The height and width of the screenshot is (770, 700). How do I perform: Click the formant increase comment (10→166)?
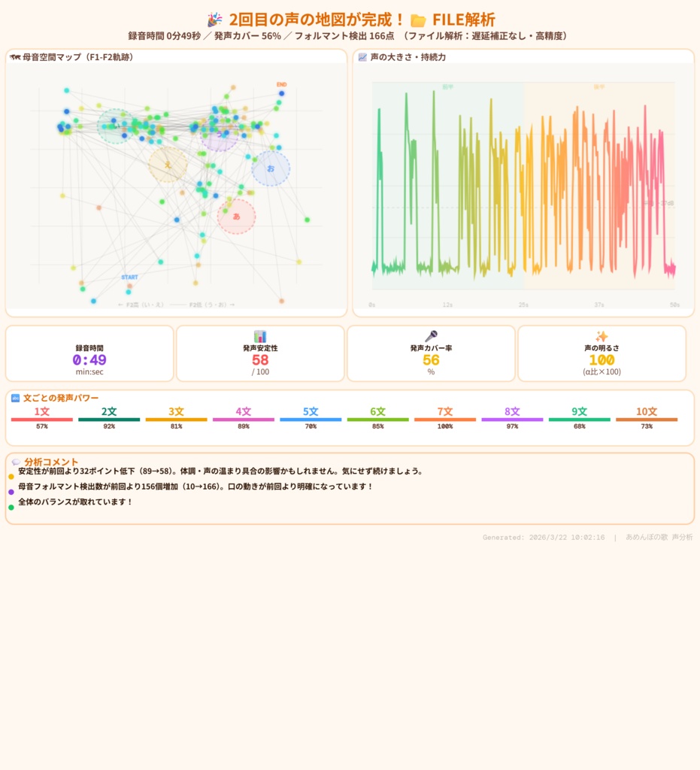point(195,487)
